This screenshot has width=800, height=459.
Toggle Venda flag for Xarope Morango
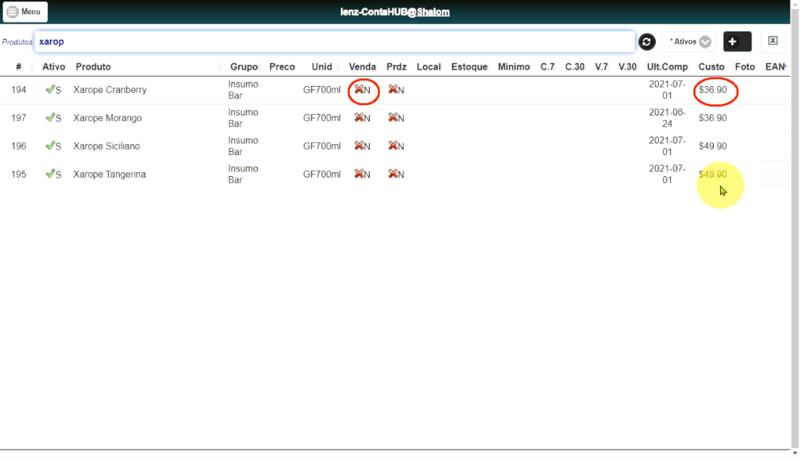(362, 118)
